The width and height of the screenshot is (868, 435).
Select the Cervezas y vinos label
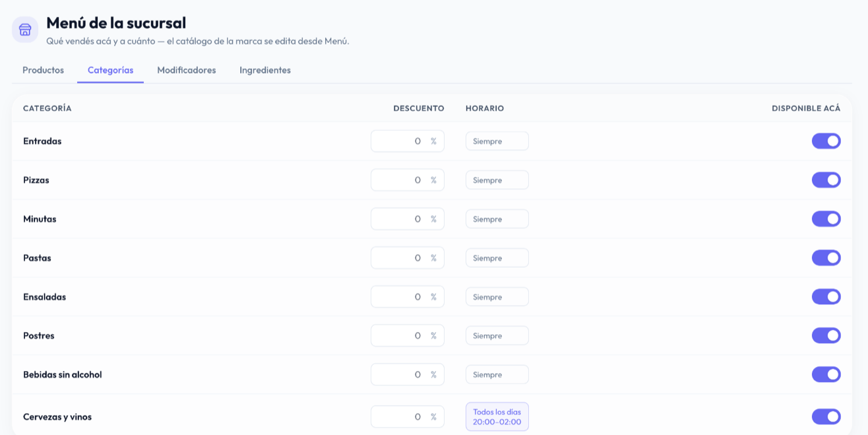click(x=57, y=417)
